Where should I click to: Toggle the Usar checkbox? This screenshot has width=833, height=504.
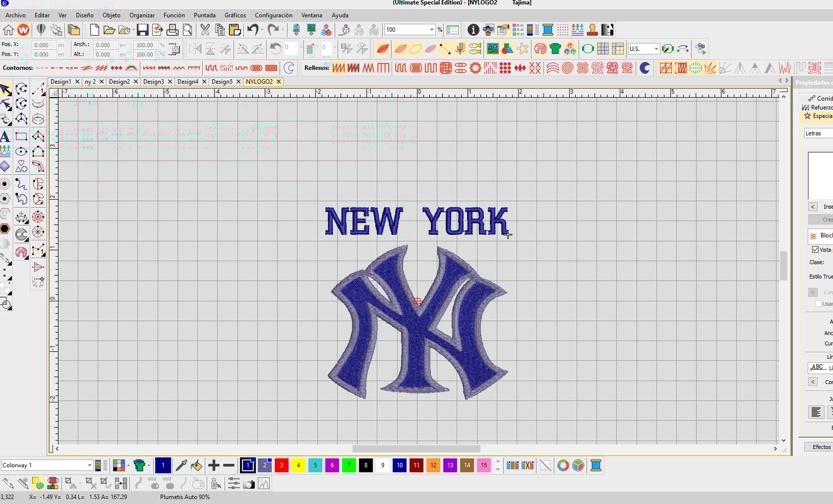pyautogui.click(x=818, y=304)
